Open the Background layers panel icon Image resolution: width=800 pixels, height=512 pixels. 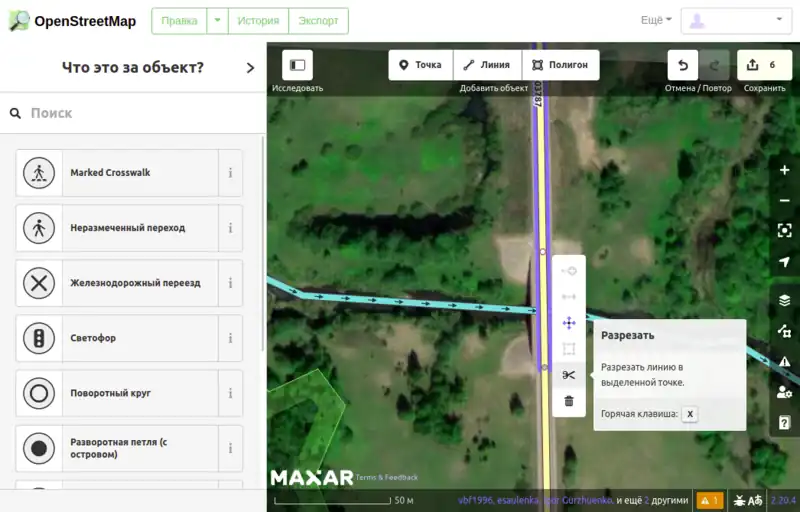coord(784,300)
